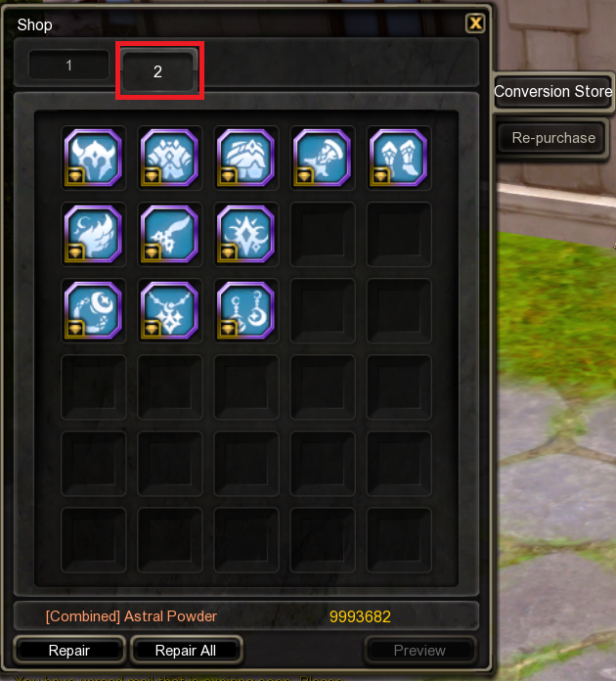Select the boots item icon
The height and width of the screenshot is (681, 616).
coord(399,158)
